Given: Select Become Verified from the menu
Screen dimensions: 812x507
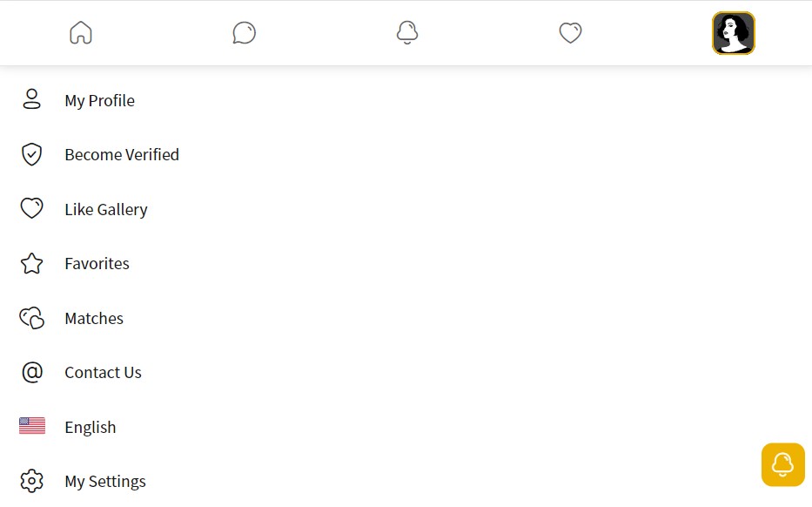Looking at the screenshot, I should pyautogui.click(x=122, y=155).
